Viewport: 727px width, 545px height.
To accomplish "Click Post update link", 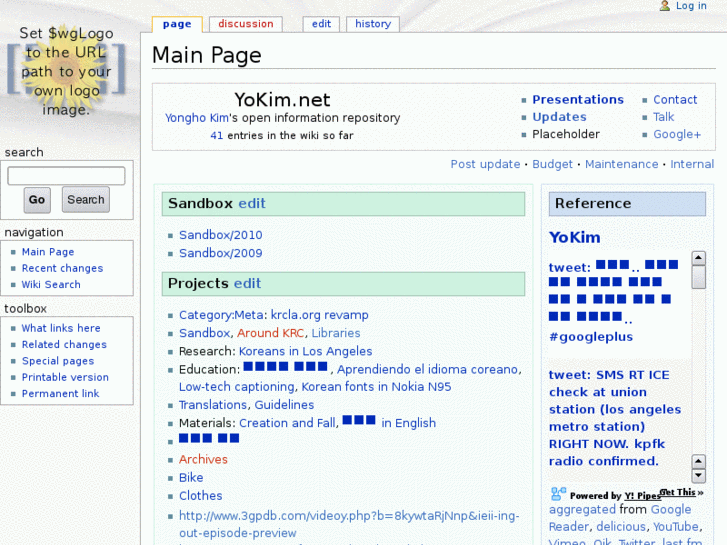I will 485,164.
